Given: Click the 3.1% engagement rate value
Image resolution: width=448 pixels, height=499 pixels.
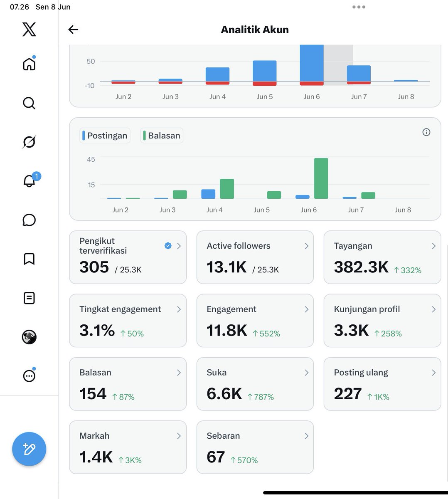Looking at the screenshot, I should pyautogui.click(x=97, y=331).
